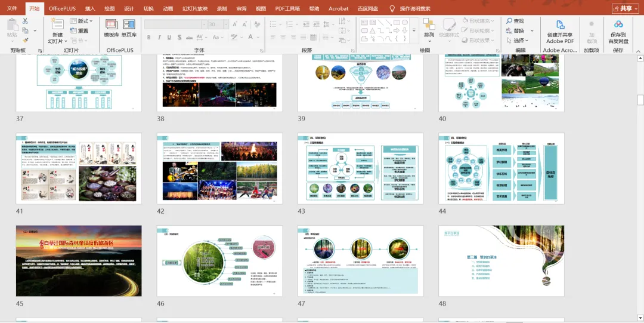This screenshot has height=323, width=644.
Task: Click the Copy icon in clipboard group
Action: [x=26, y=30]
